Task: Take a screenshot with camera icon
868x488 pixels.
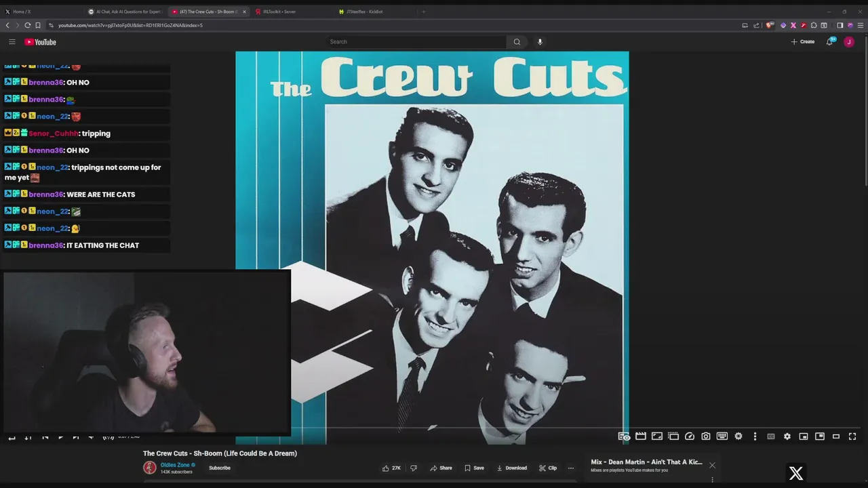Action: pyautogui.click(x=706, y=436)
